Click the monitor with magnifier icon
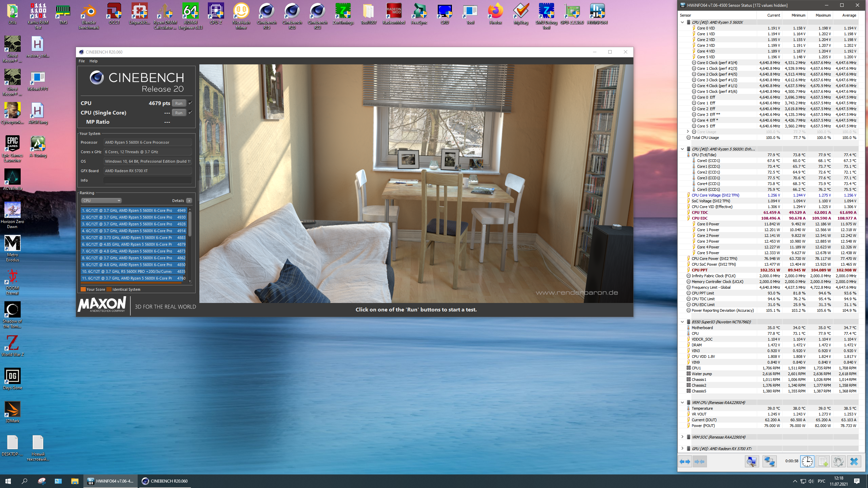 click(751, 462)
